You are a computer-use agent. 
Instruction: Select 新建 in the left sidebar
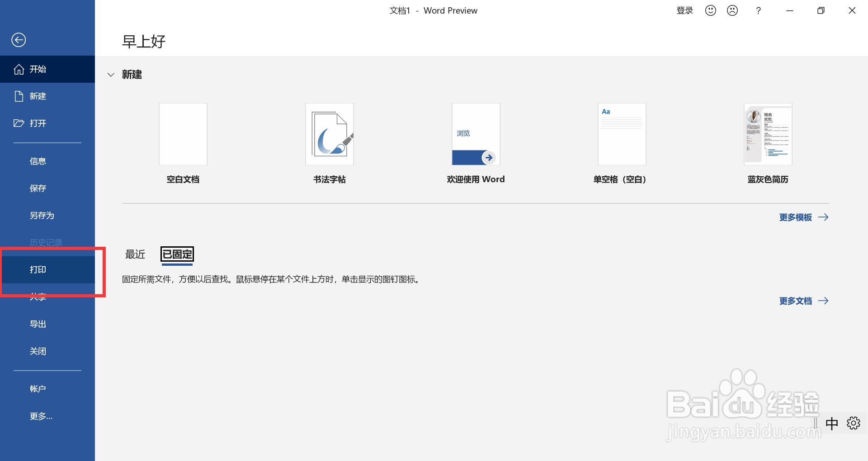[38, 96]
